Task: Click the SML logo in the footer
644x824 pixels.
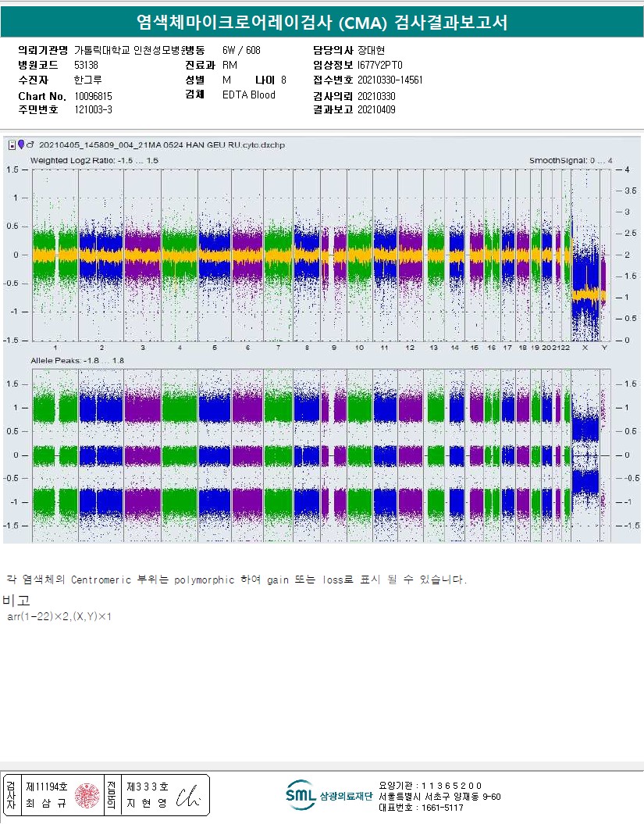Action: coord(301,795)
